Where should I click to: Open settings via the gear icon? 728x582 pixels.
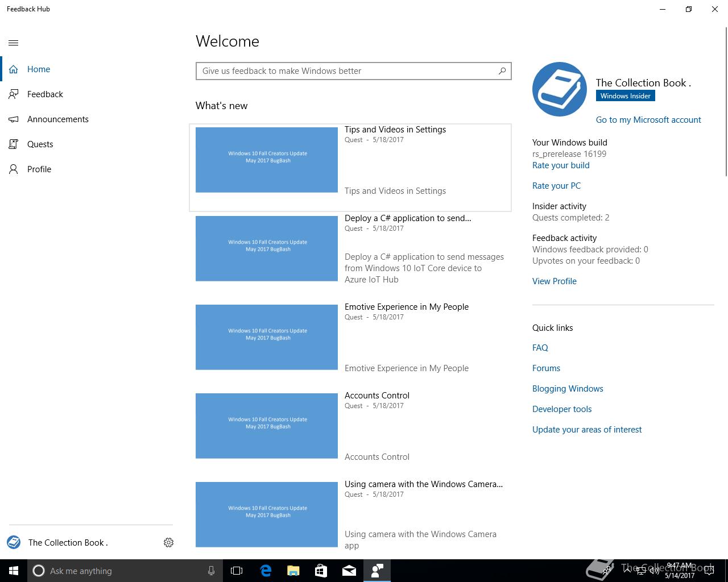[x=168, y=543]
